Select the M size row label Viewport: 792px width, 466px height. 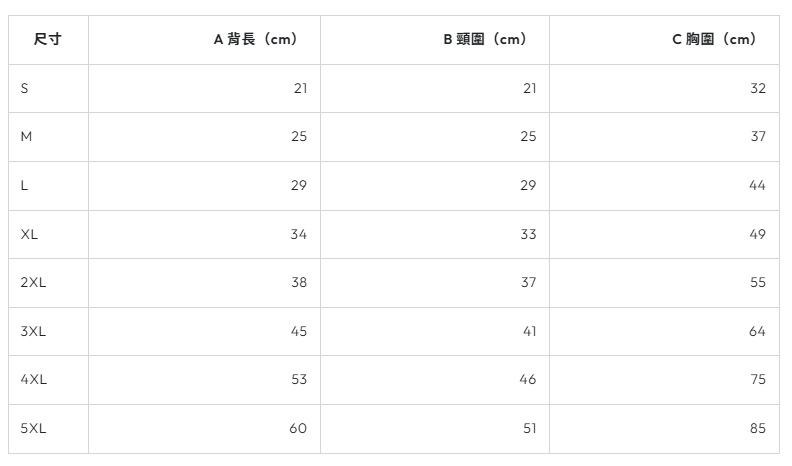26,137
